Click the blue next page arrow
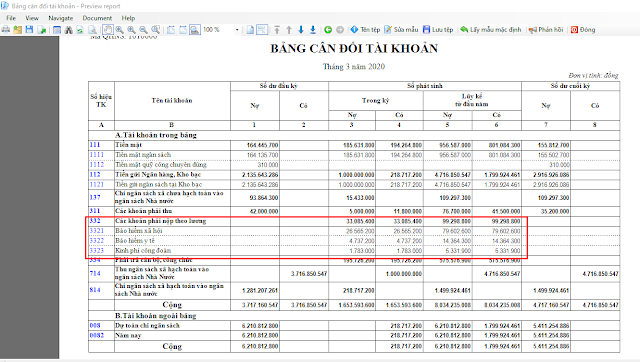The image size is (640, 362). pyautogui.click(x=301, y=30)
